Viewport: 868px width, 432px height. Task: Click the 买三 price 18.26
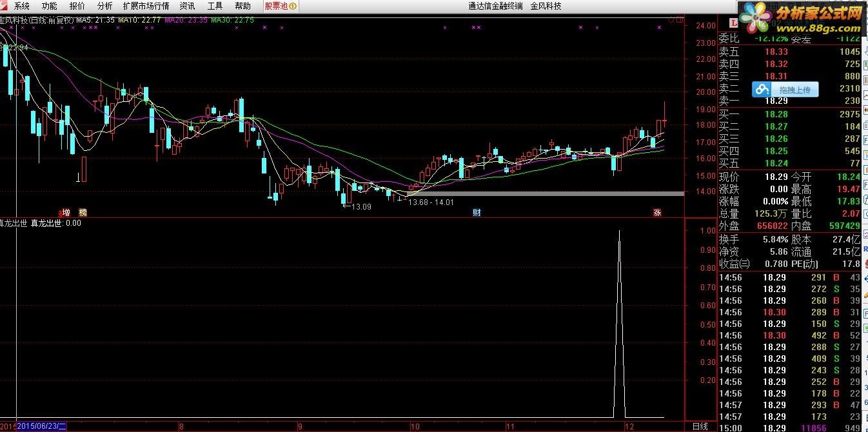[x=776, y=139]
